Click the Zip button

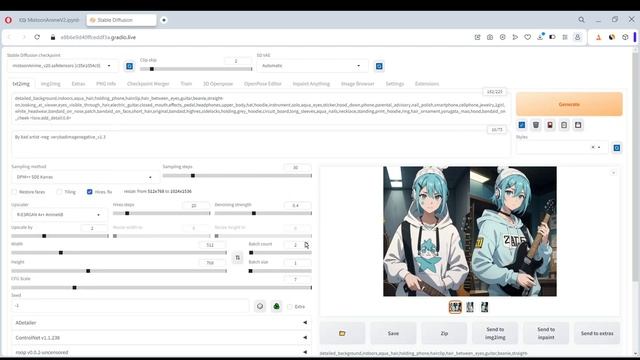pos(444,333)
